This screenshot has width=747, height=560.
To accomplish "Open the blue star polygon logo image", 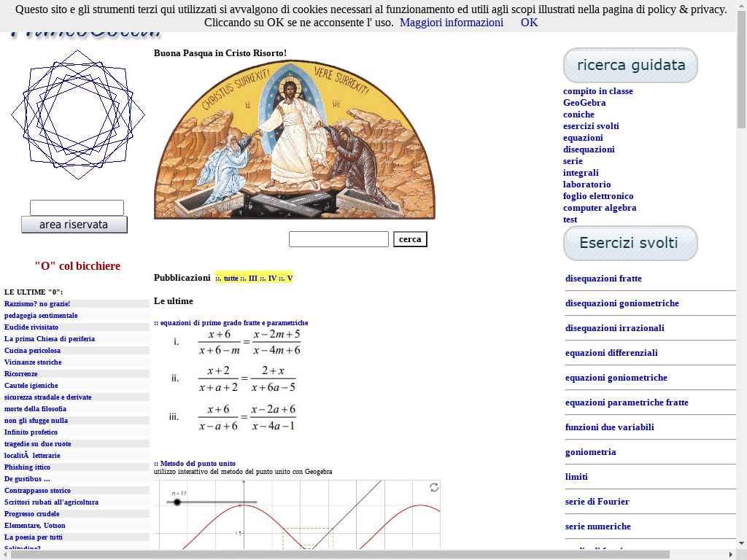I will (77, 114).
